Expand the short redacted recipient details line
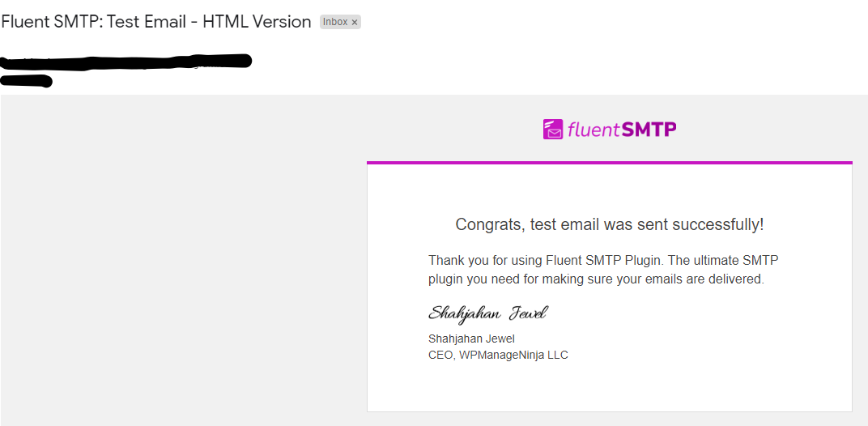This screenshot has height=426, width=868. coord(27,80)
